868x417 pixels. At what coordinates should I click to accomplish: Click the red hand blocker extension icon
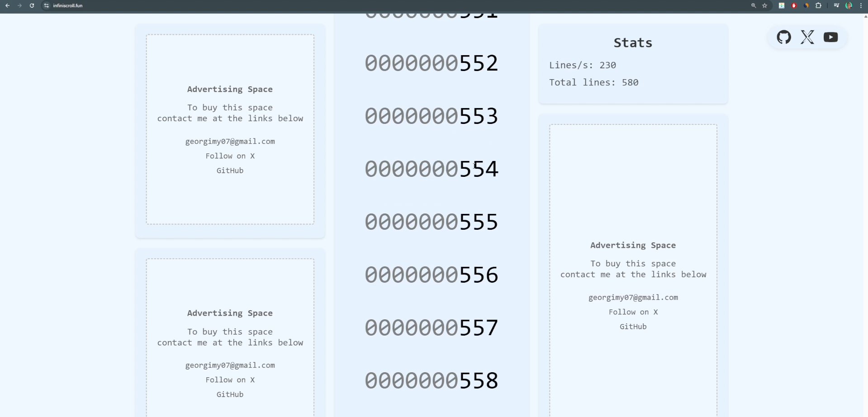[794, 5]
